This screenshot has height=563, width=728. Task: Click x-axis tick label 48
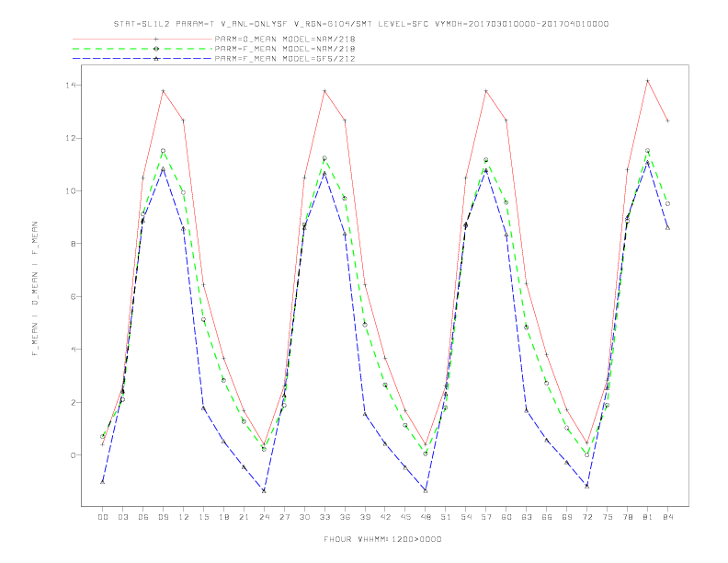click(426, 517)
